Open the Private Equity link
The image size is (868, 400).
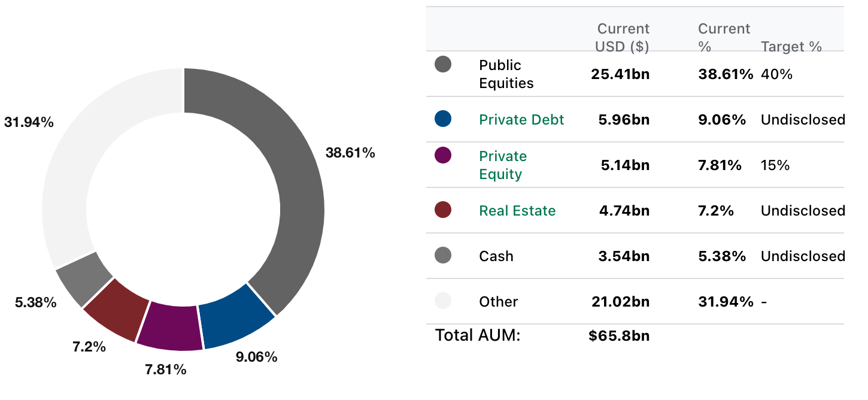tap(503, 165)
